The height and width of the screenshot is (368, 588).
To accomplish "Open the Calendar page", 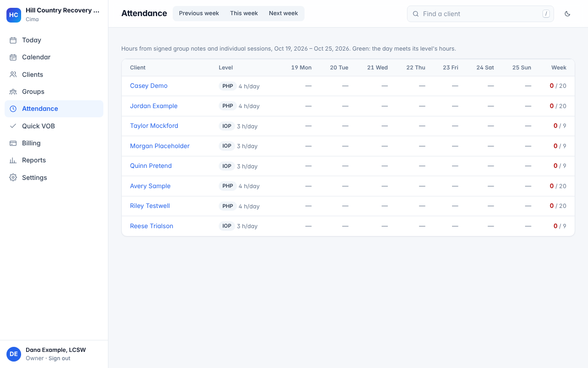I will click(x=54, y=57).
